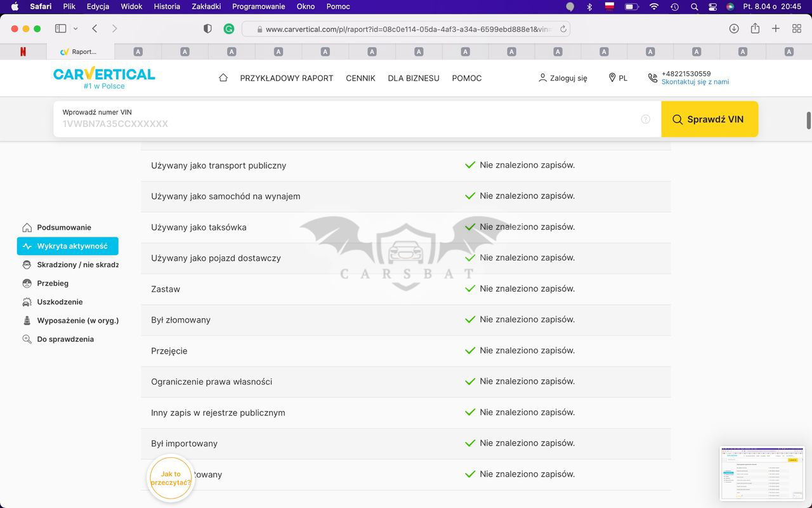The height and width of the screenshot is (508, 812).
Task: Click the Share icon in Safari toolbar
Action: 755,29
